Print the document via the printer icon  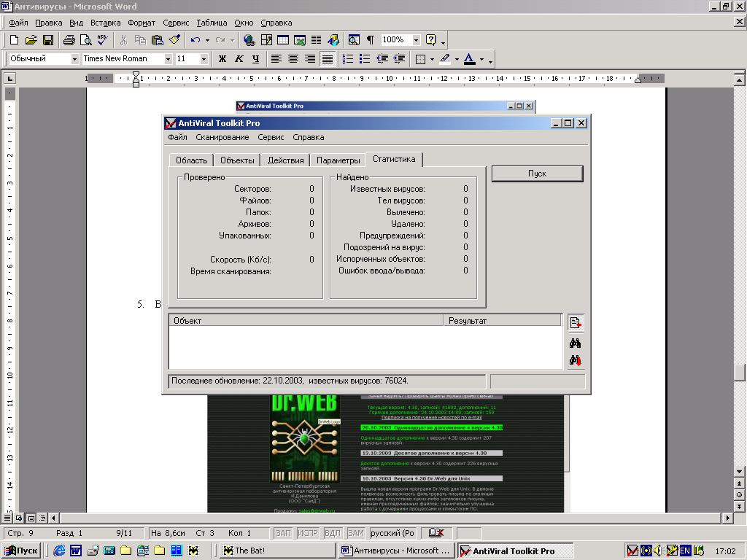coord(69,40)
